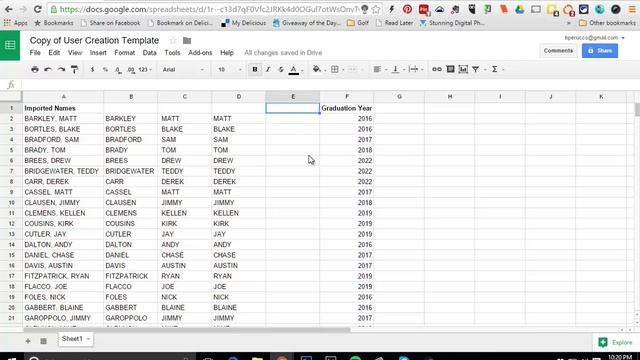This screenshot has width=640, height=360.
Task: Open the View menu
Action: [x=75, y=53]
